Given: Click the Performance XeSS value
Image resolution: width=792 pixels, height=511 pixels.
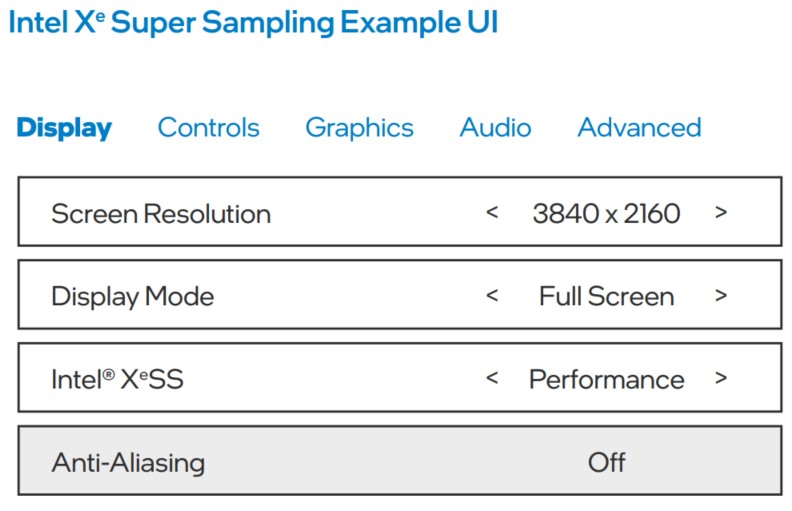Looking at the screenshot, I should click(606, 379).
